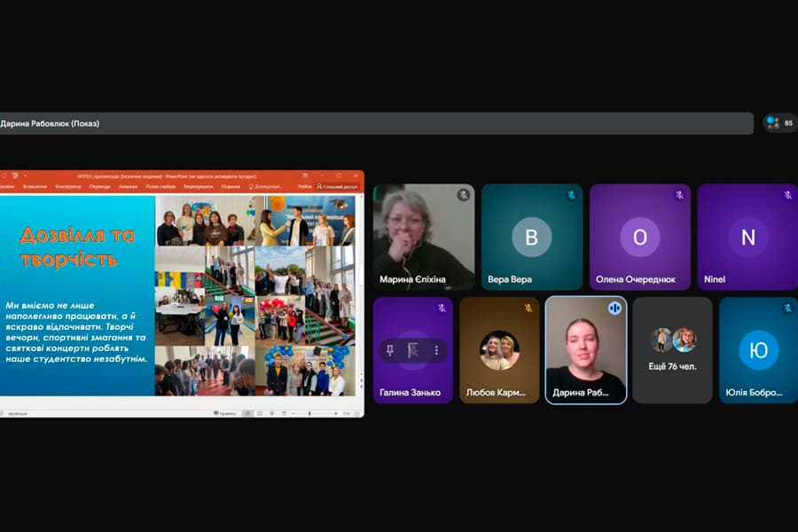Screen dimensions: 798x532
Task: Open the 'Ещё 76 чел.' participants tile
Action: point(672,350)
